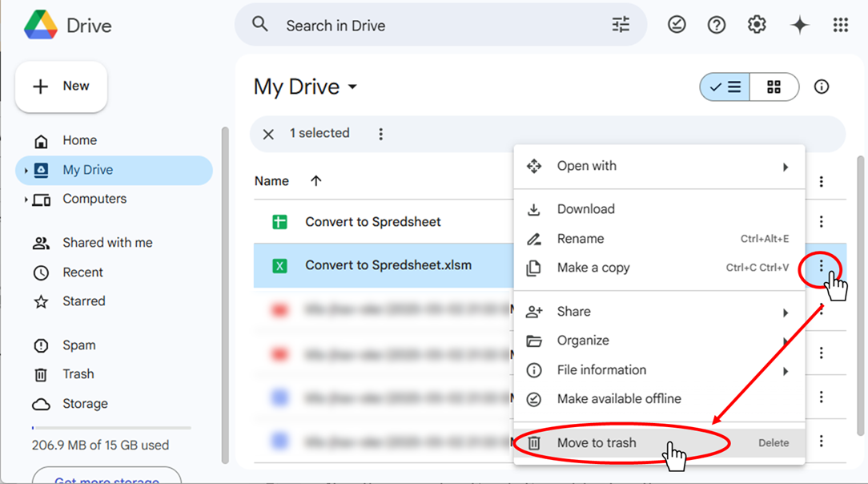868x484 pixels.
Task: Select My Drive in sidebar
Action: (114, 170)
